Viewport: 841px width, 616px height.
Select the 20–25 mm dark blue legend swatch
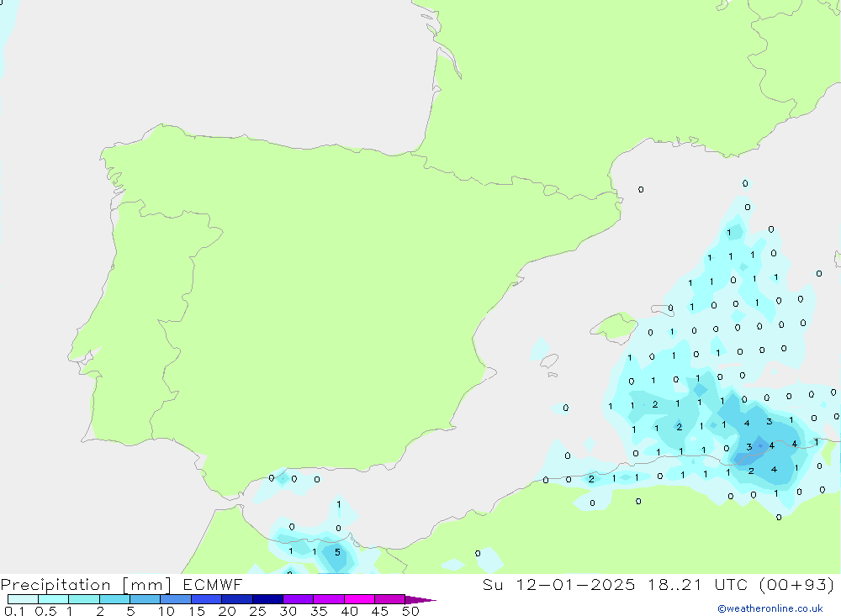pyautogui.click(x=237, y=599)
